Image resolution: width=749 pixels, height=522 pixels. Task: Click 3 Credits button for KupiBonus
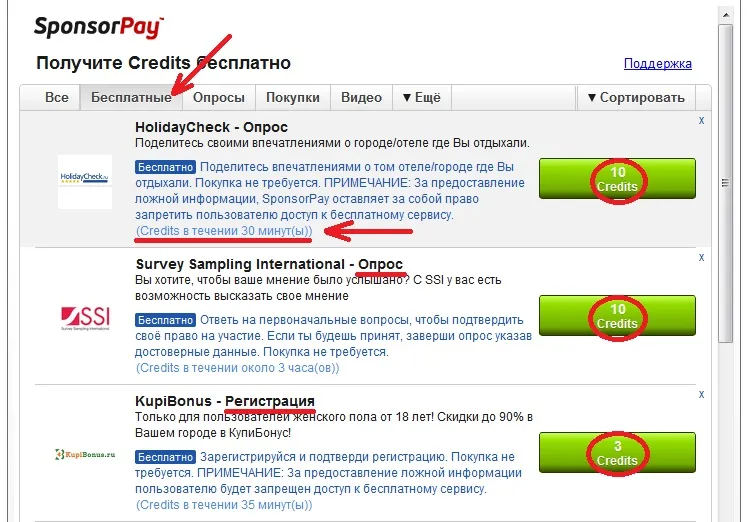pos(617,453)
